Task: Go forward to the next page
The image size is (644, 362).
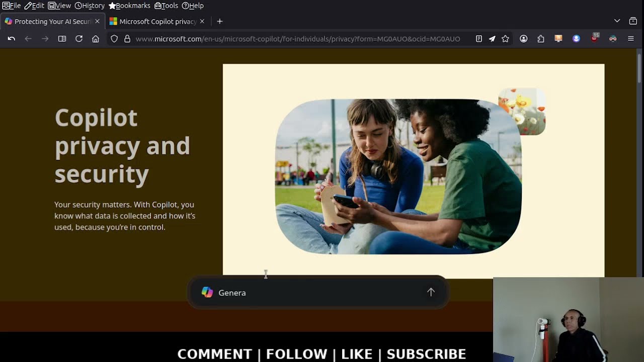Action: click(x=45, y=39)
